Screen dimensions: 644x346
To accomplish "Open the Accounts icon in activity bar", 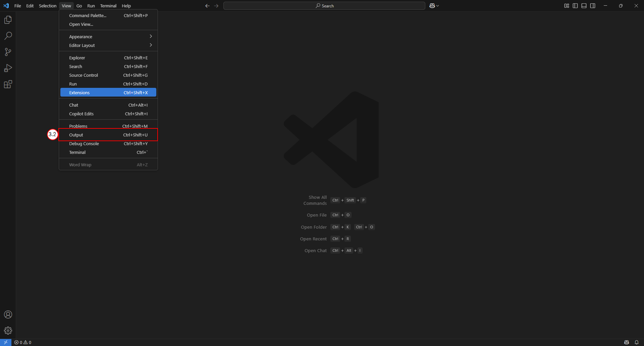I will pyautogui.click(x=8, y=314).
